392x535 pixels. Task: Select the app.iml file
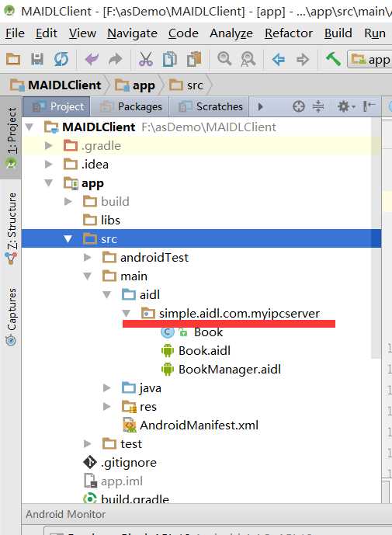click(113, 481)
